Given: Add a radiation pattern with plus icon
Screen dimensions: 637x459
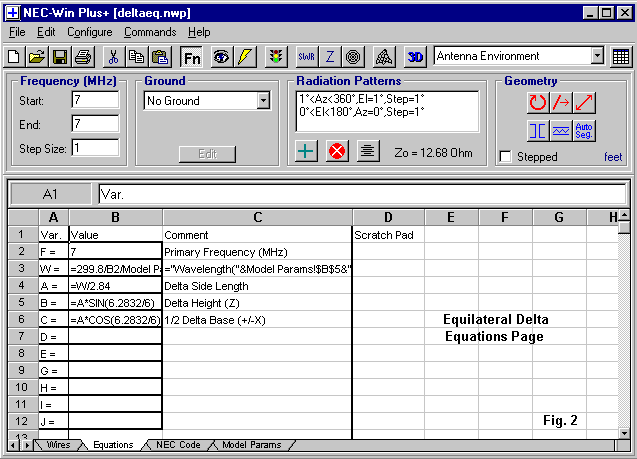Looking at the screenshot, I should click(x=307, y=151).
